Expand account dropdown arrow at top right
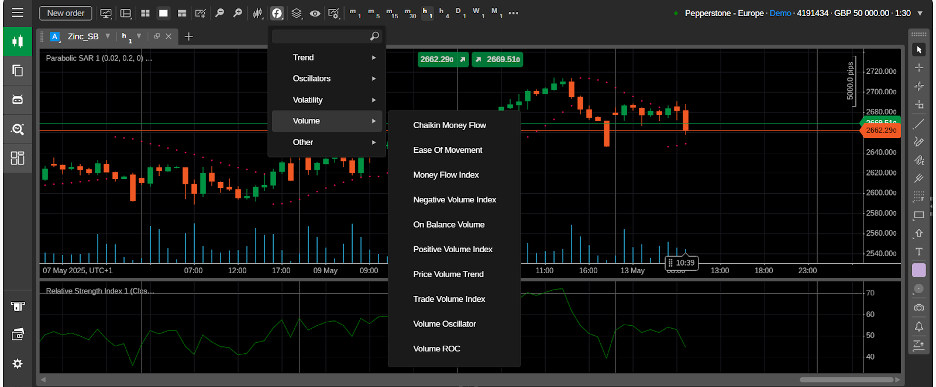 point(919,13)
